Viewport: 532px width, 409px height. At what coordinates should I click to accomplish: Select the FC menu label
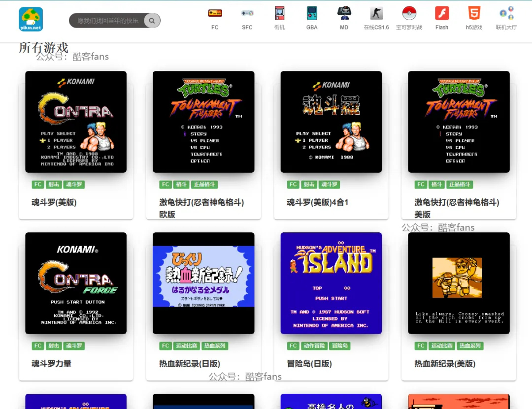[215, 28]
